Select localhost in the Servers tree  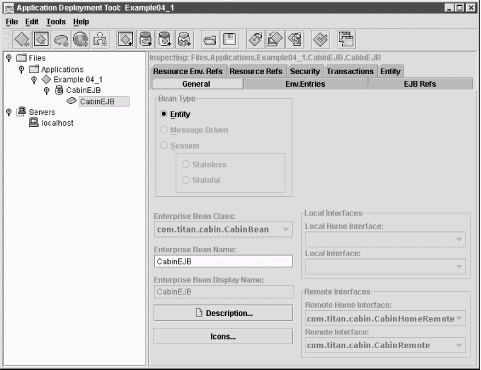tap(57, 123)
